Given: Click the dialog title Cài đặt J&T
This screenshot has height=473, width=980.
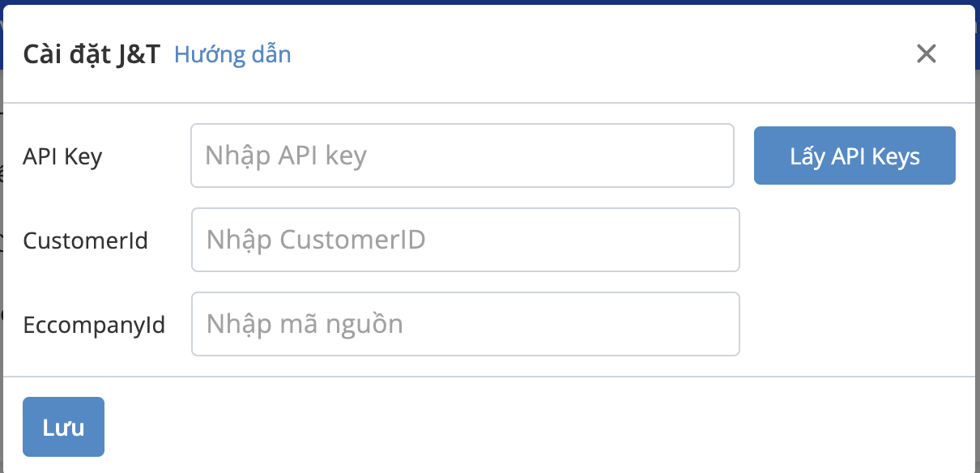Looking at the screenshot, I should (93, 55).
